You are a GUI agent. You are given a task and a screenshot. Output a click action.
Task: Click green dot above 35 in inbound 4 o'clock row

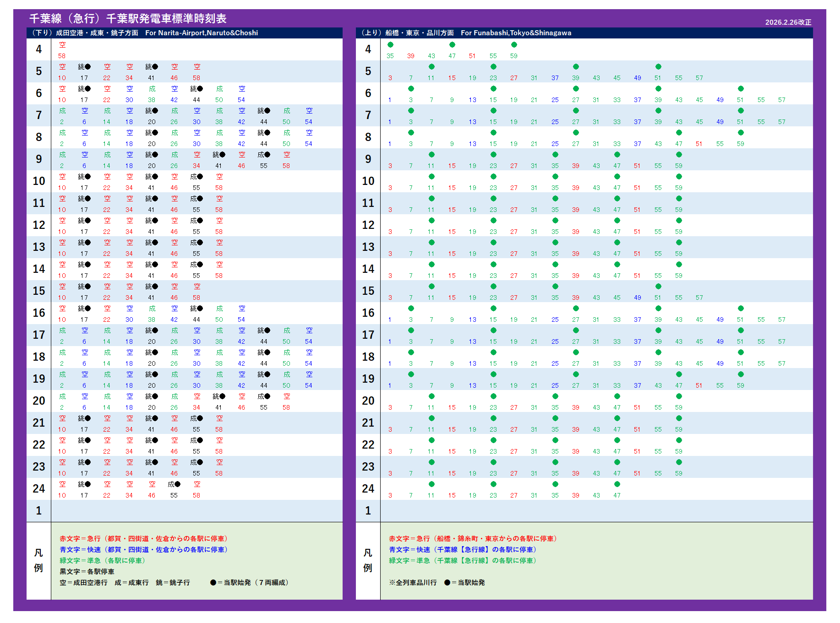[x=390, y=45]
